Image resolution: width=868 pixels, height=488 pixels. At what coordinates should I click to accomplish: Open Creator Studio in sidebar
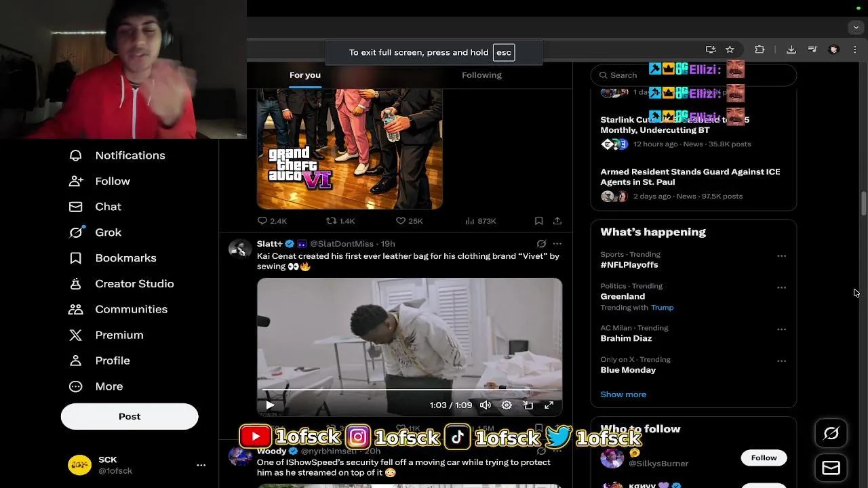(121, 284)
